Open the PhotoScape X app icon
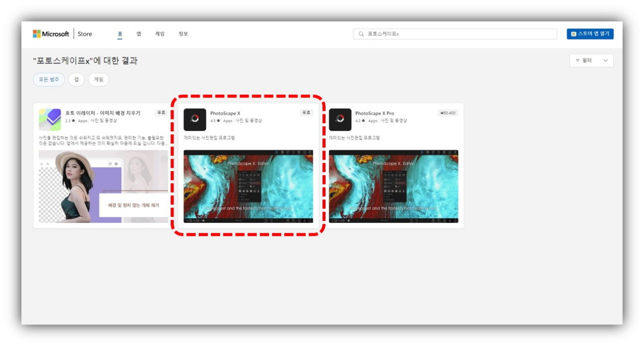 pyautogui.click(x=195, y=120)
